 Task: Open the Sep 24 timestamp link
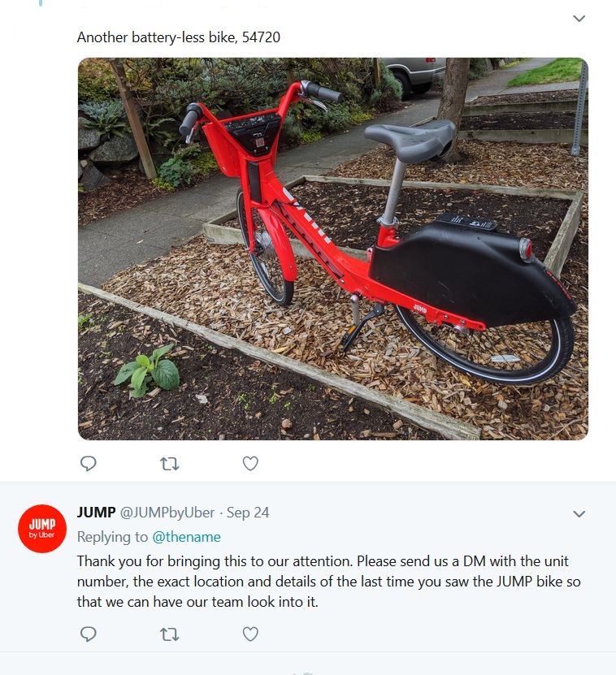click(248, 513)
